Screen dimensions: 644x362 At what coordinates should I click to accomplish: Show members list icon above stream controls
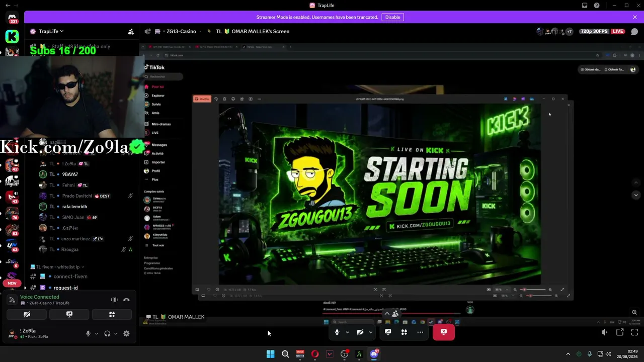(x=395, y=314)
